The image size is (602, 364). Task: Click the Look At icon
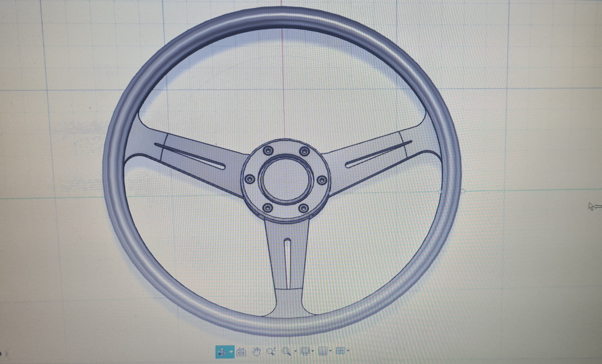241,352
